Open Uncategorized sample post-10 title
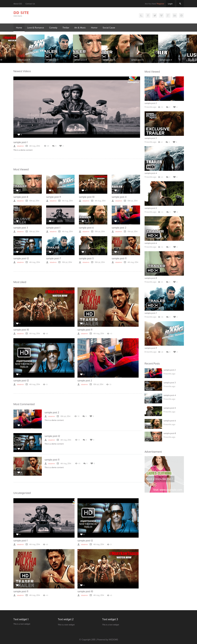This screenshot has height=644, width=197. click(x=85, y=592)
